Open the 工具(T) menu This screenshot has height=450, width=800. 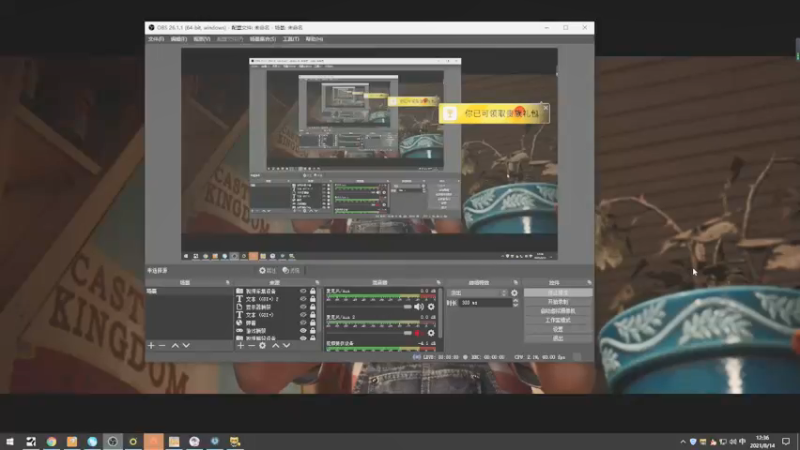[291, 39]
